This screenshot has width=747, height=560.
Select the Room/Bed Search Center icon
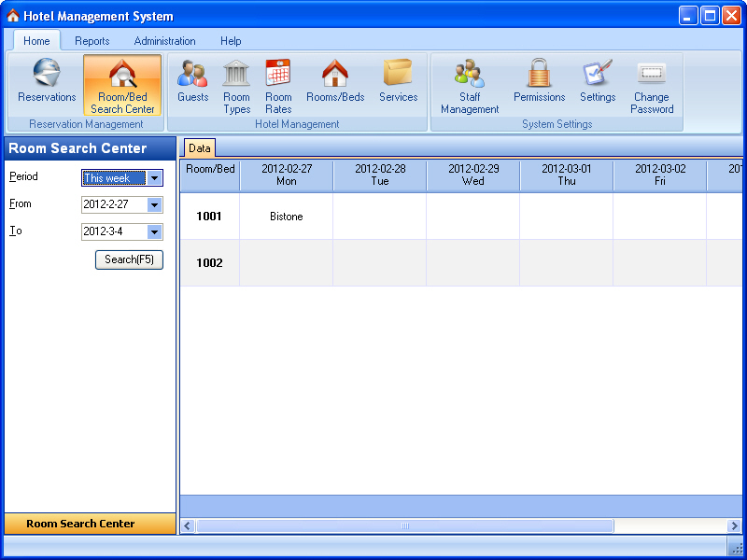click(122, 82)
